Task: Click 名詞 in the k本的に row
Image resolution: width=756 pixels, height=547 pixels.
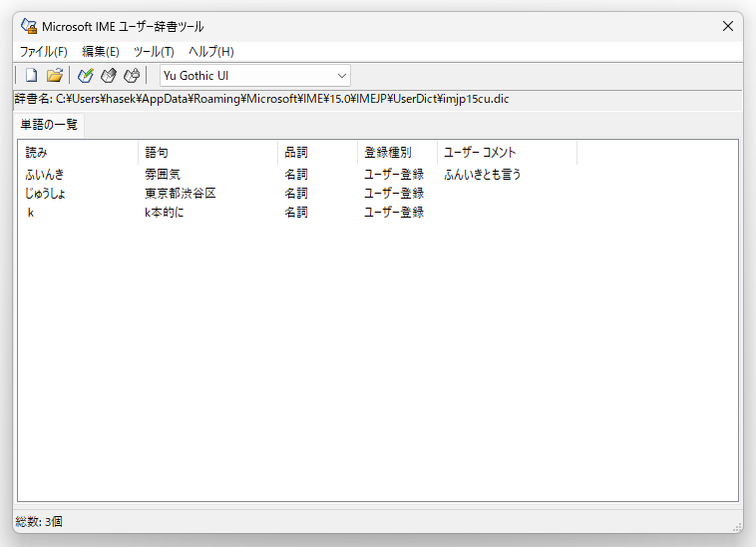Action: click(296, 213)
